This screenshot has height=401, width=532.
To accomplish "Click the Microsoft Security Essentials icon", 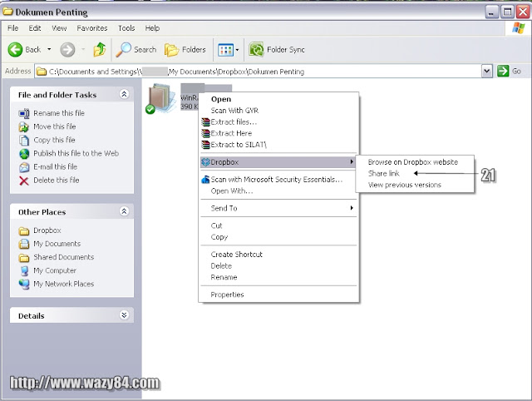I will 205,179.
